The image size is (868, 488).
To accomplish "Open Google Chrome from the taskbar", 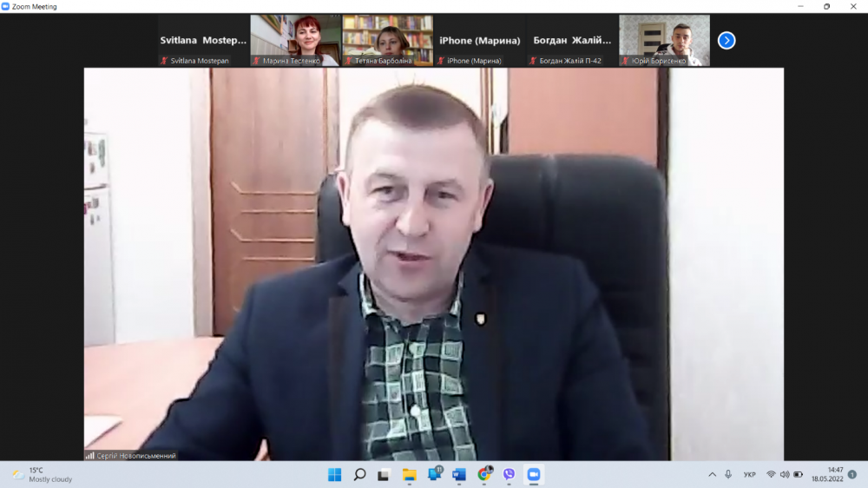I will (x=484, y=474).
